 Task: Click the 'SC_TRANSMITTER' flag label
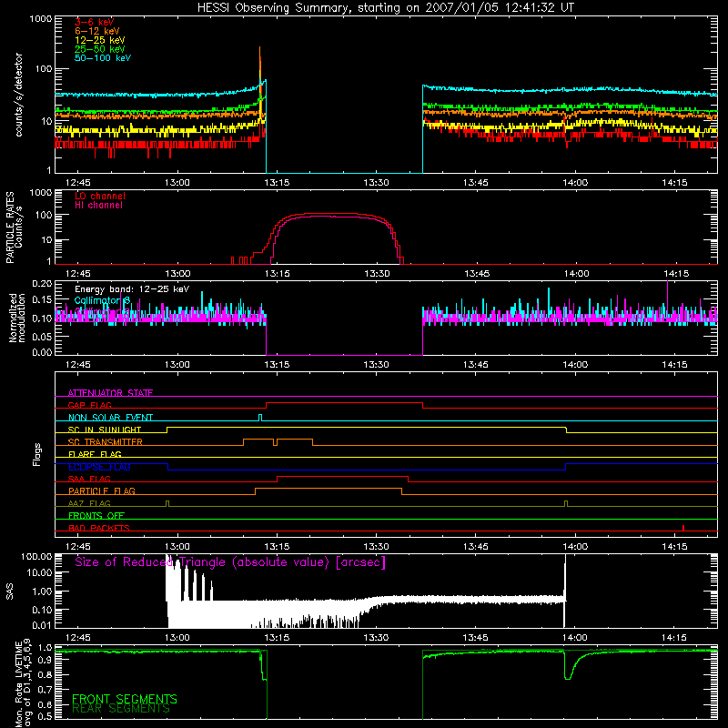click(105, 441)
